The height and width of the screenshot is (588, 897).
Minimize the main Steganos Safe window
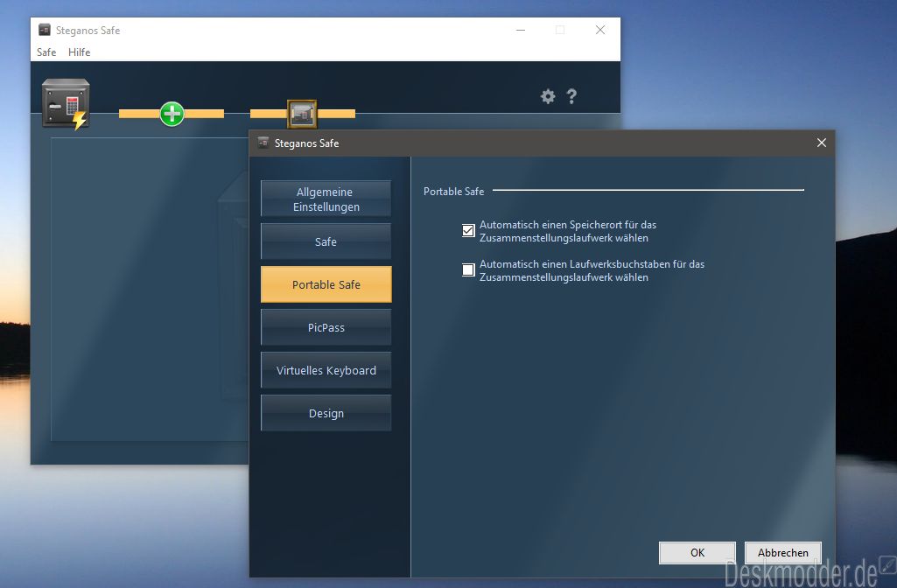[521, 30]
